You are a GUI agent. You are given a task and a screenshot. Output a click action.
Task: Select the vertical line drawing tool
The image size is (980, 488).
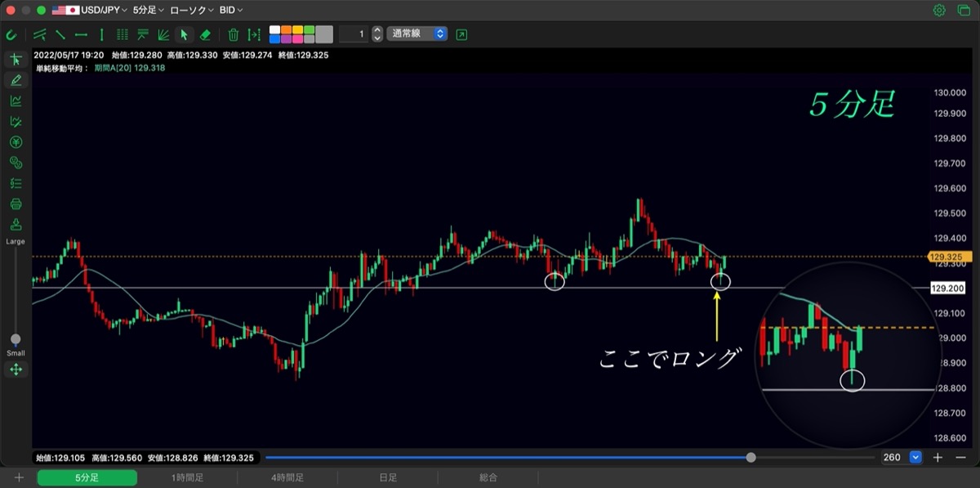(x=101, y=34)
